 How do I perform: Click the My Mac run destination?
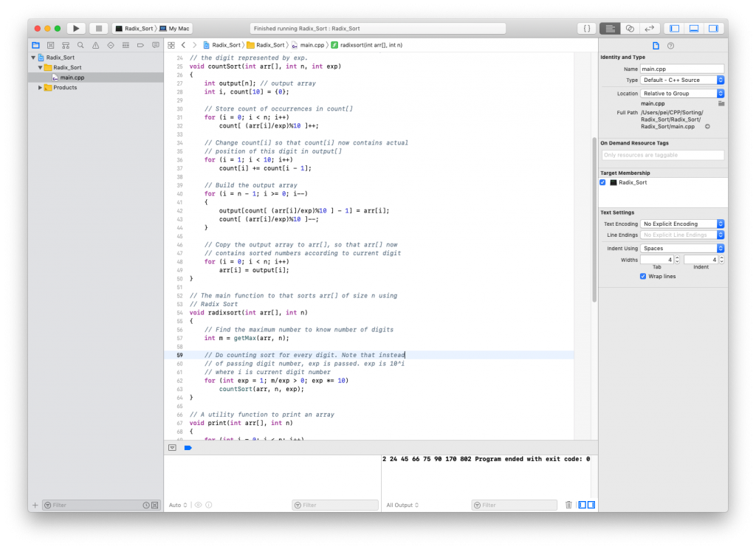pyautogui.click(x=178, y=28)
